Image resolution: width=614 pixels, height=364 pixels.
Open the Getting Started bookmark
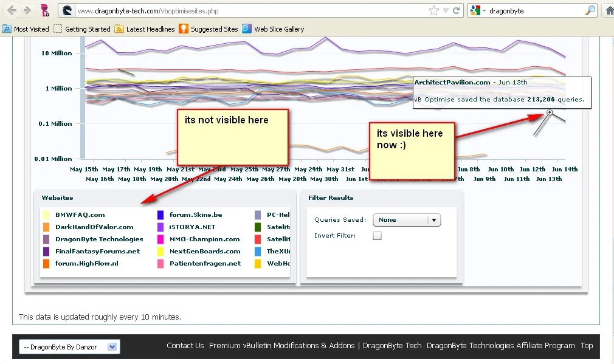[x=82, y=29]
